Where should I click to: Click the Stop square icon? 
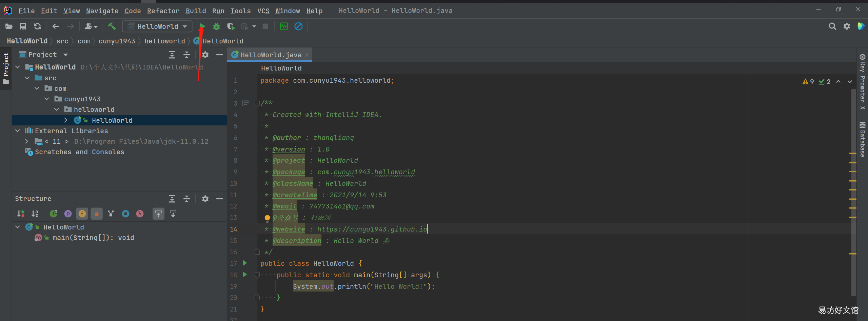tap(265, 26)
